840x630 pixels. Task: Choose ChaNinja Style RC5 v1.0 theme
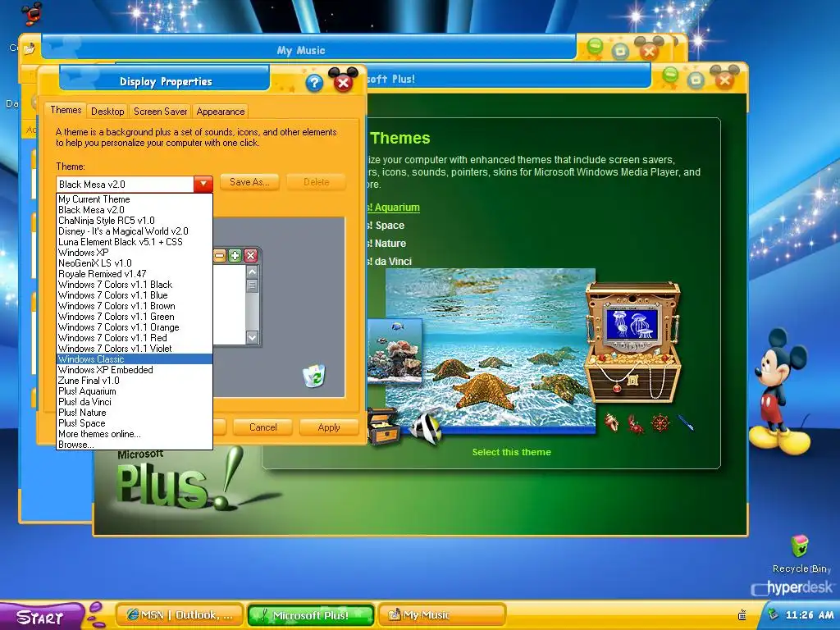pos(135,221)
